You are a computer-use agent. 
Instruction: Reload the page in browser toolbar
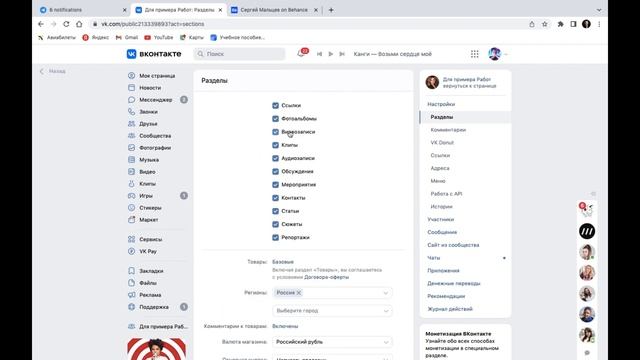point(66,24)
